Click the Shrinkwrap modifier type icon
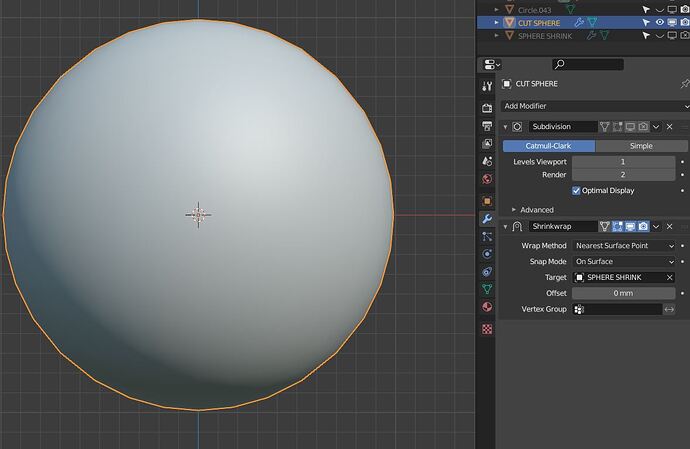This screenshot has height=449, width=690. (x=517, y=226)
